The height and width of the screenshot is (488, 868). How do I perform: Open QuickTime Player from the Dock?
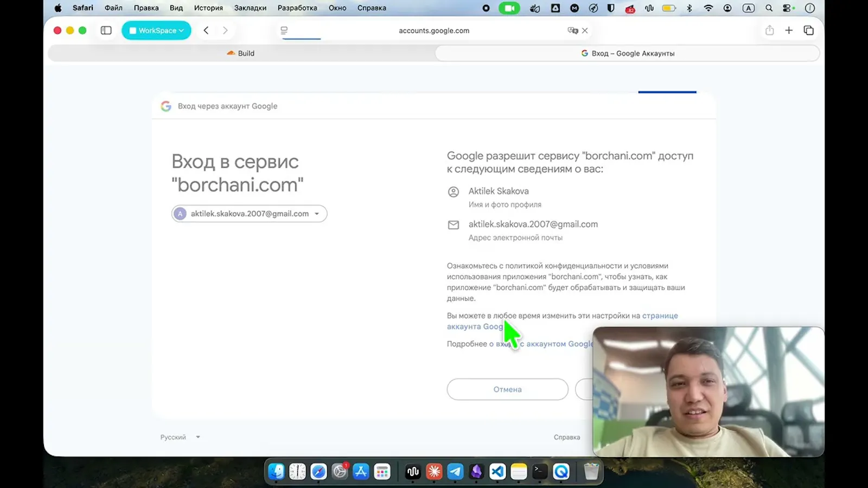(x=561, y=472)
